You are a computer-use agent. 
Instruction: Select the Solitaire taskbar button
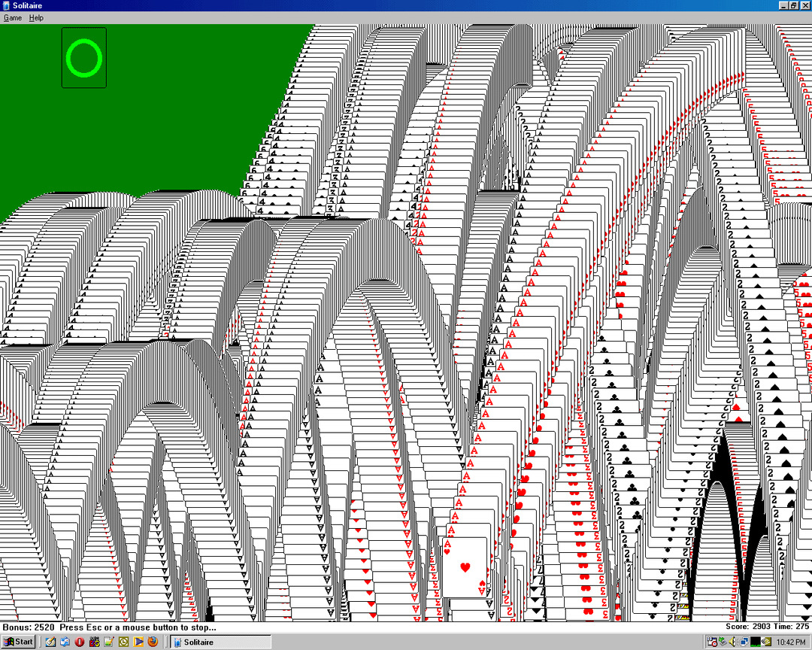pyautogui.click(x=220, y=642)
